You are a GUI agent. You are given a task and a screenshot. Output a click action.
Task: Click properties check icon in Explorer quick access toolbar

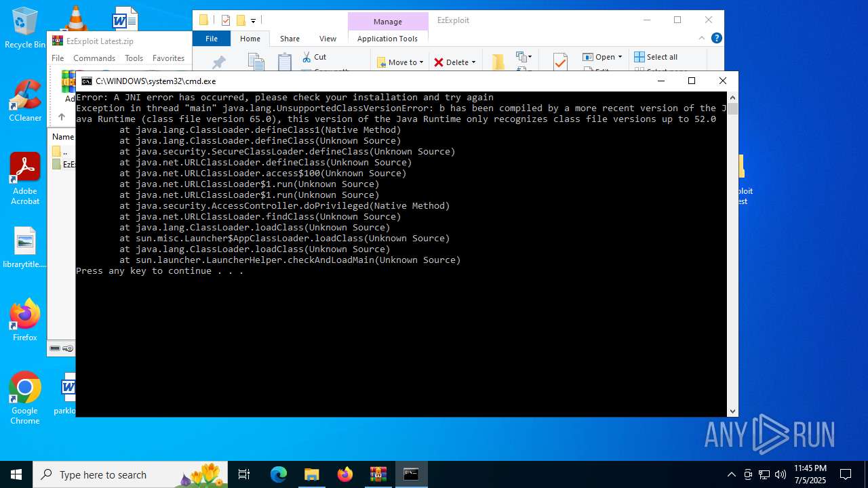(x=226, y=20)
